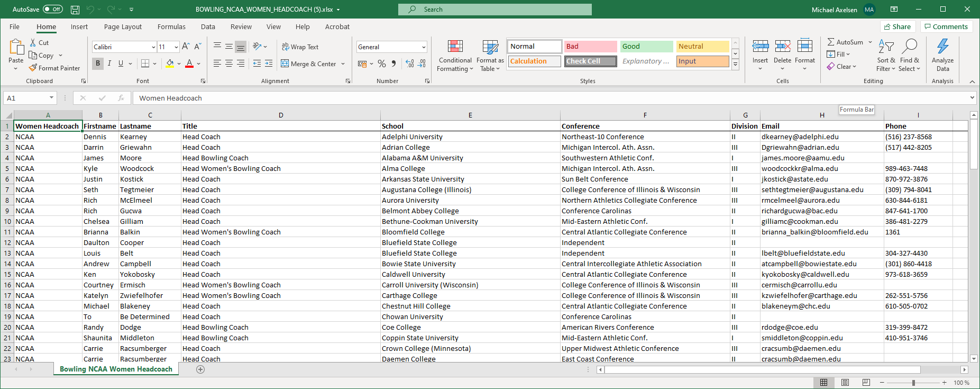
Task: Adjust the zoom slider handle
Action: [x=913, y=383]
